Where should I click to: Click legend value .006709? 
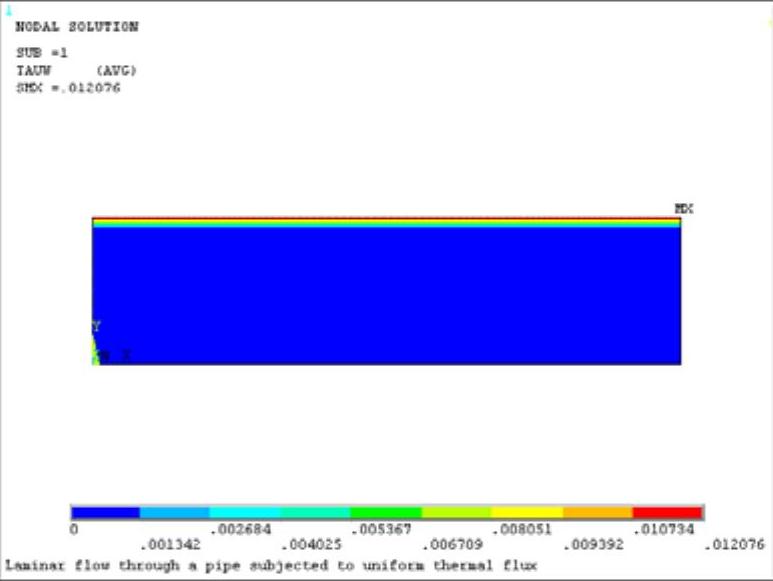[453, 545]
